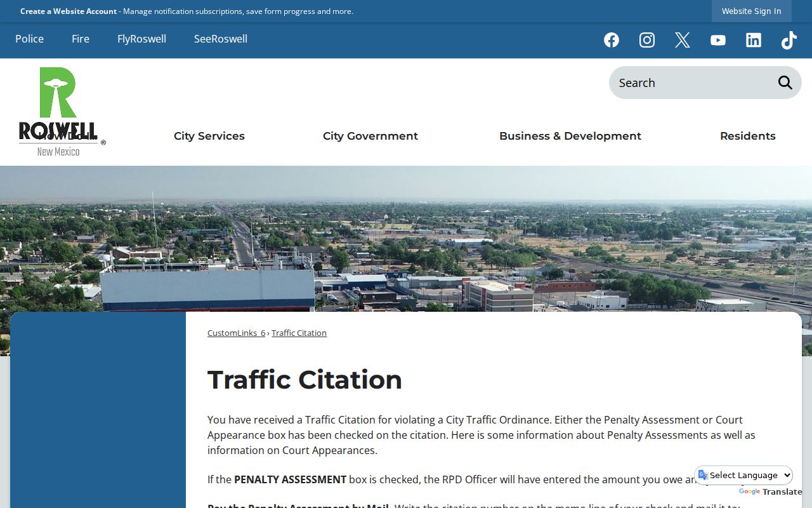Go to the Fire link
Screen dimensions: 812x508
point(81,39)
